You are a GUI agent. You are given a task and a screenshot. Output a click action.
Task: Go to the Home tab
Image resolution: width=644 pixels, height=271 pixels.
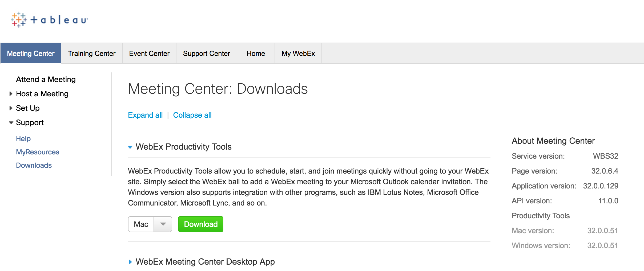pyautogui.click(x=256, y=54)
